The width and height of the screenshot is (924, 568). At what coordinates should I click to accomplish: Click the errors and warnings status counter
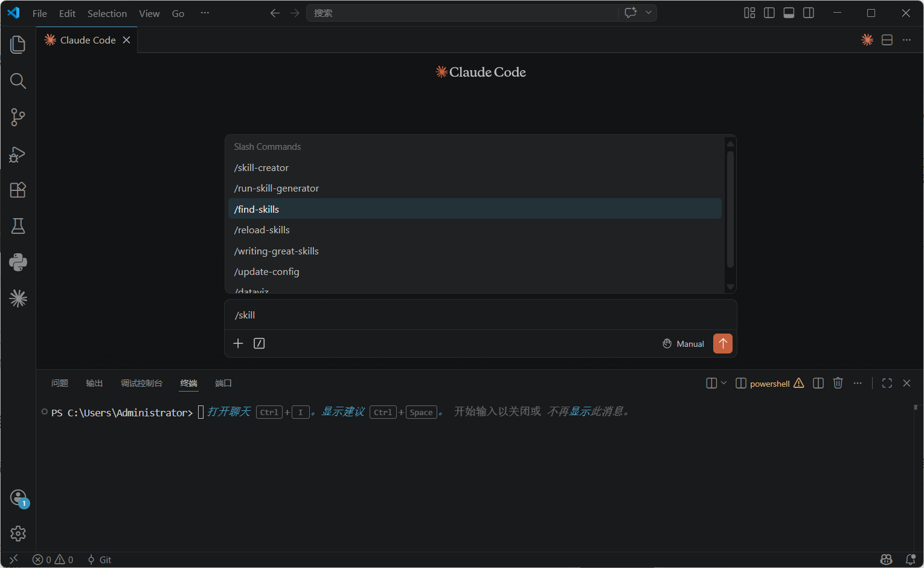(x=53, y=560)
